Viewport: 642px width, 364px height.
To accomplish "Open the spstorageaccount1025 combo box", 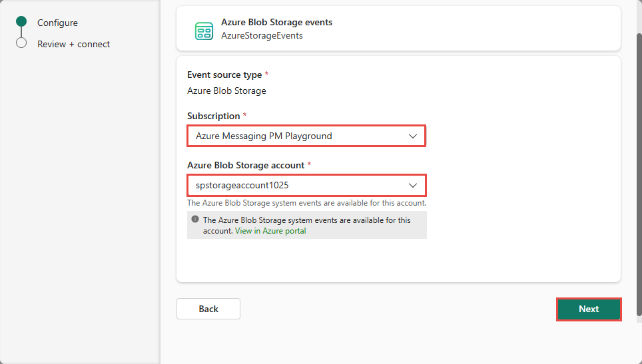I will pyautogui.click(x=306, y=185).
